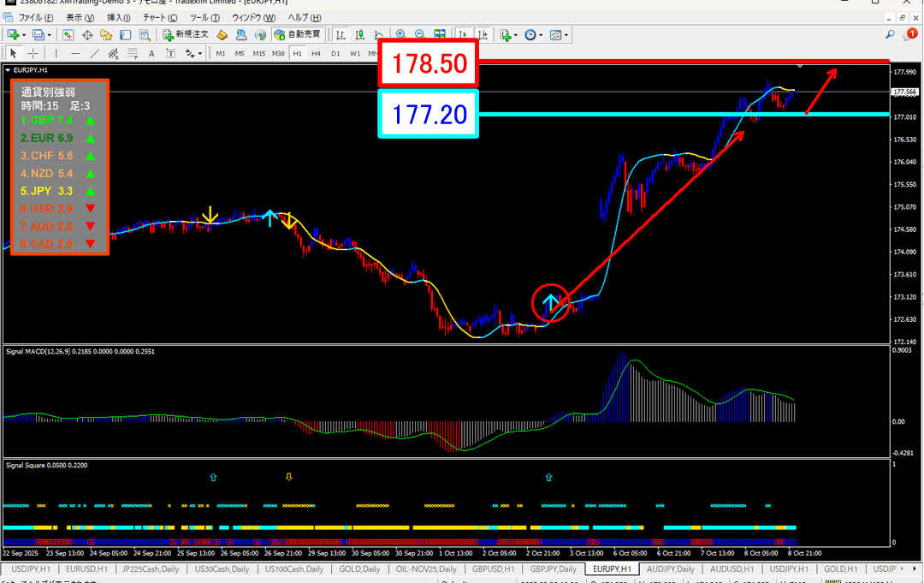The width and height of the screenshot is (924, 583).
Task: Open the notification chat bubble icon
Action: click(909, 34)
